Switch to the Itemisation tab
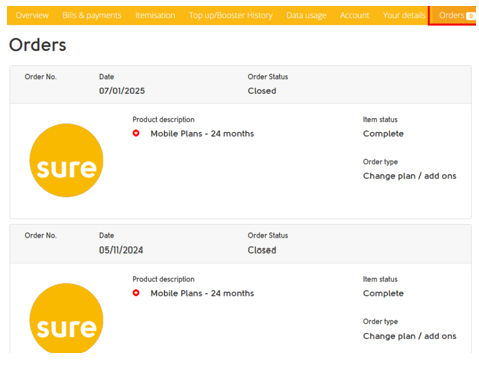This screenshot has width=479, height=372. click(155, 15)
